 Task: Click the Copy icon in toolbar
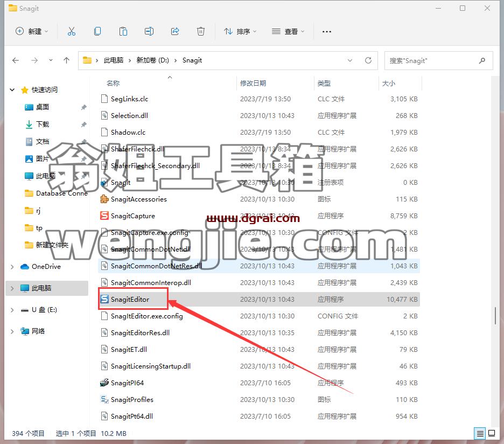[x=97, y=31]
